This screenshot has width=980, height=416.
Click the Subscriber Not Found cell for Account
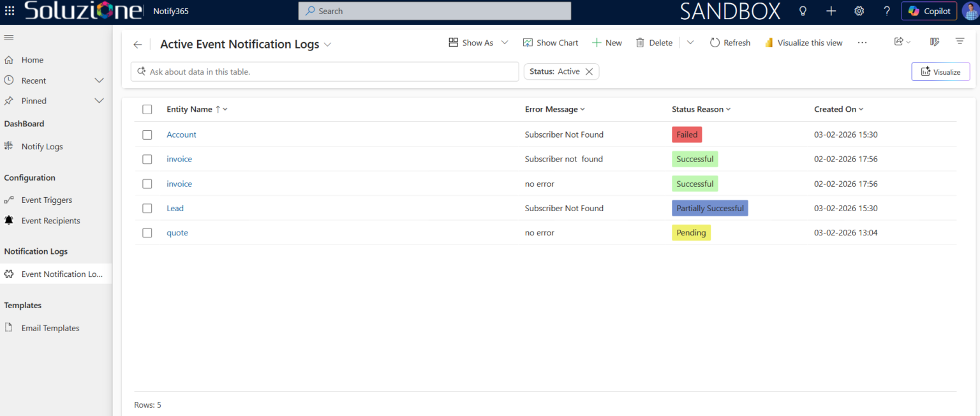564,135
